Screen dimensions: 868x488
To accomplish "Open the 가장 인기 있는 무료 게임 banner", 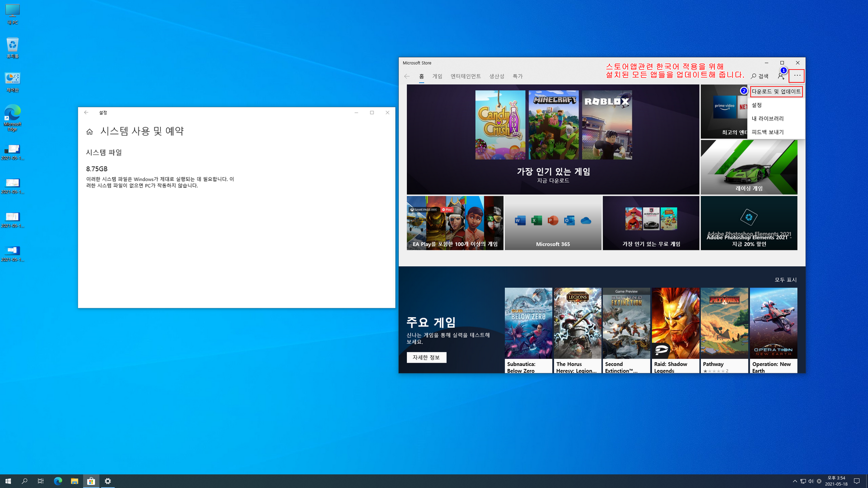I will [x=651, y=223].
